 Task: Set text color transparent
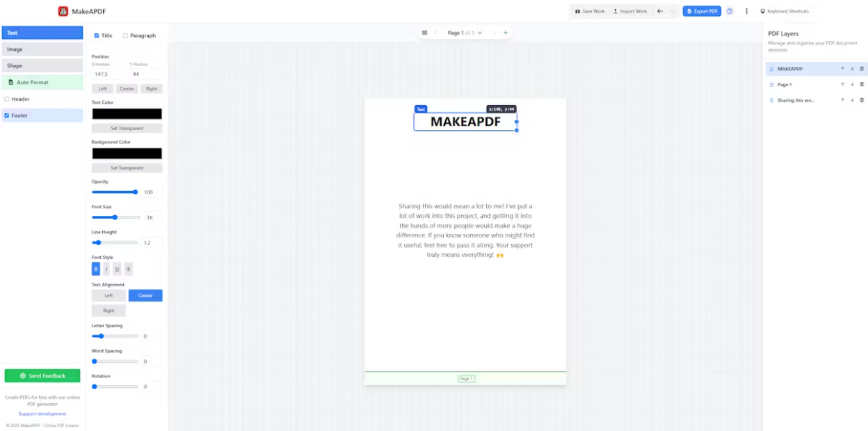coord(127,128)
